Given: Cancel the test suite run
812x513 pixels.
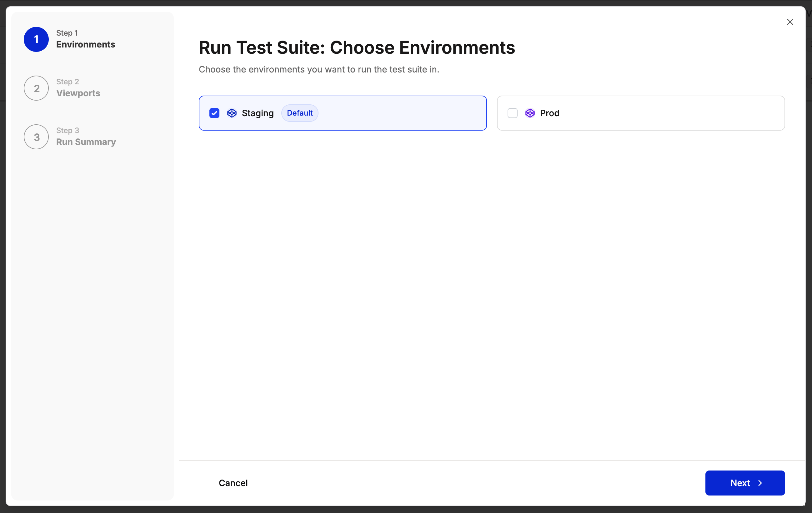Looking at the screenshot, I should coord(233,483).
